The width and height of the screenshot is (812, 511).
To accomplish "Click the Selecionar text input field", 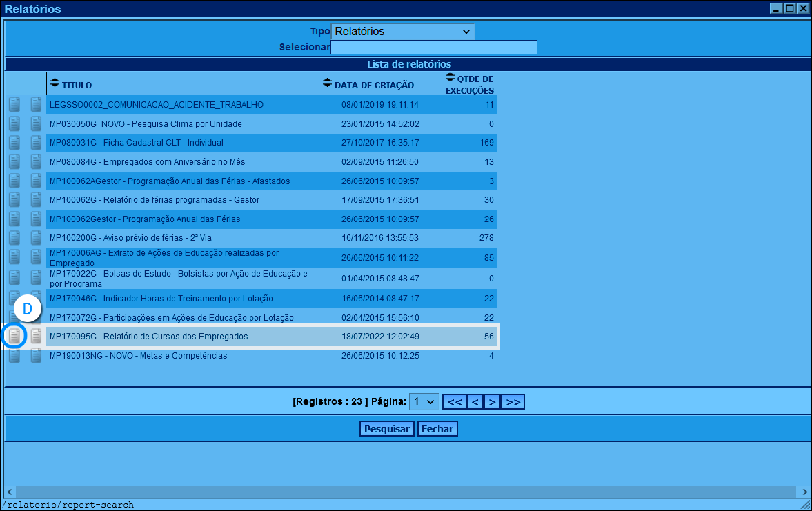I will (x=434, y=48).
